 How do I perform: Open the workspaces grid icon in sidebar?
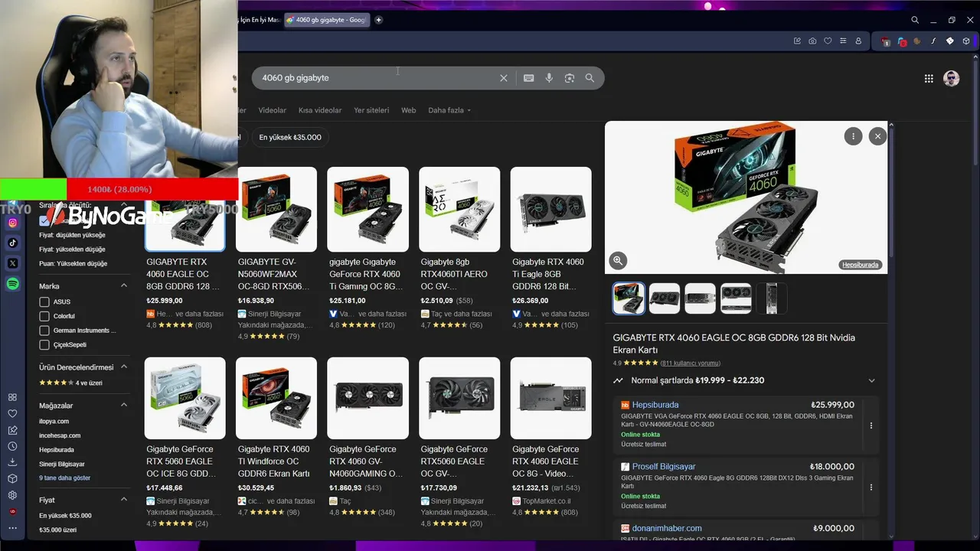coord(12,397)
